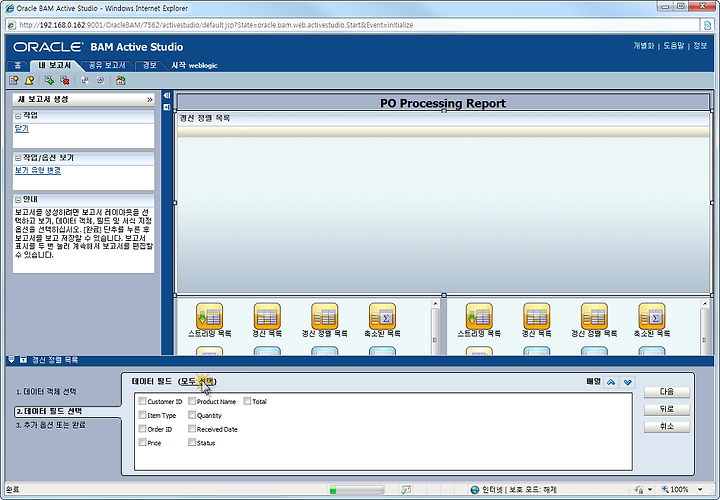
Task: Click the right view gallery scrollbar up arrow
Action: (705, 304)
